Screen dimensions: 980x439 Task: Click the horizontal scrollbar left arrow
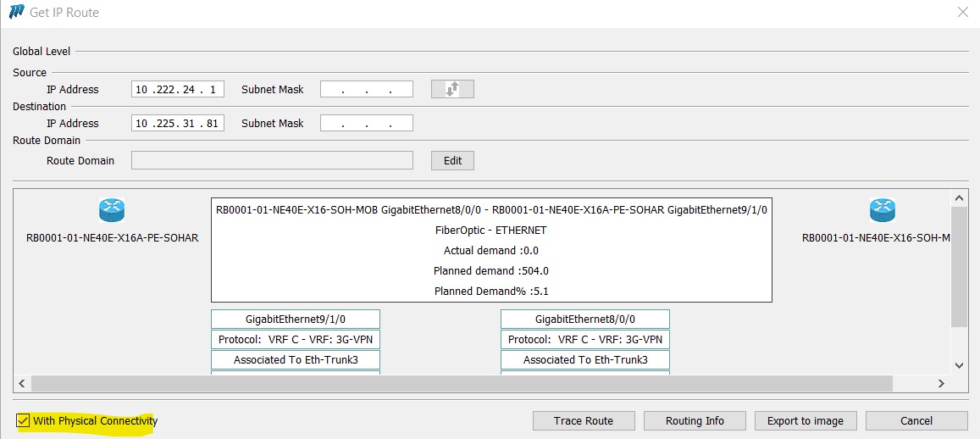point(23,384)
